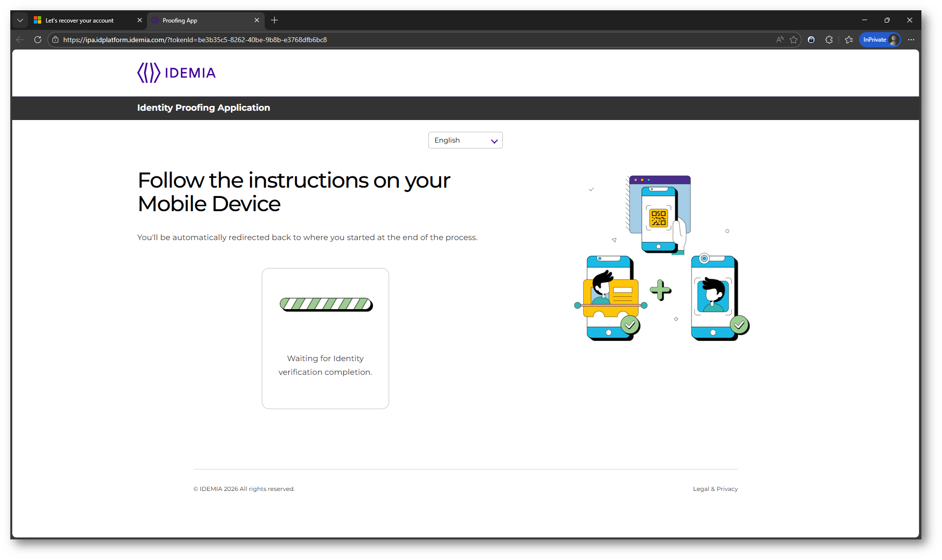Add page to favorites star icon
The image size is (942, 560).
pos(793,40)
